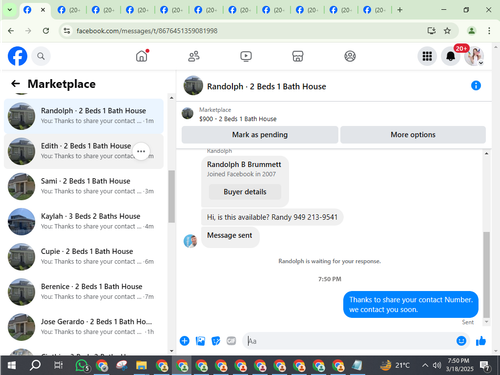
Task: Open File Explorer from taskbar
Action: [x=141, y=365]
